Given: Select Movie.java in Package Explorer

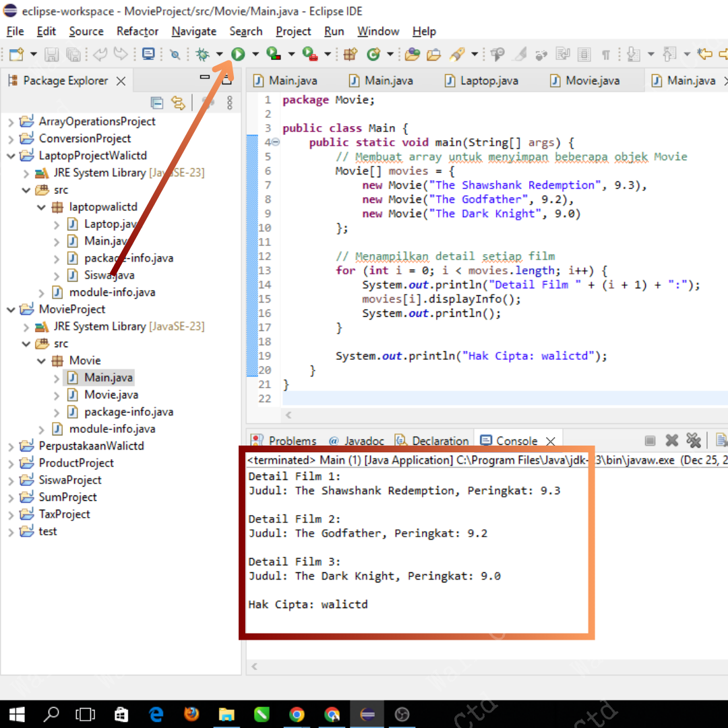Looking at the screenshot, I should click(111, 395).
